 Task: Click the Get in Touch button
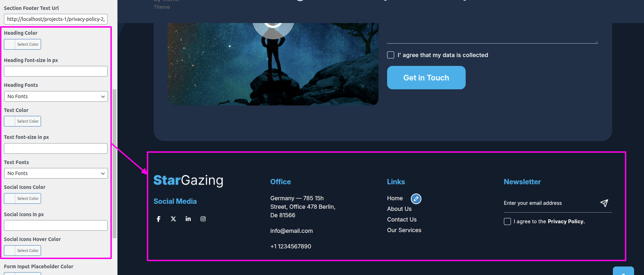(x=426, y=78)
